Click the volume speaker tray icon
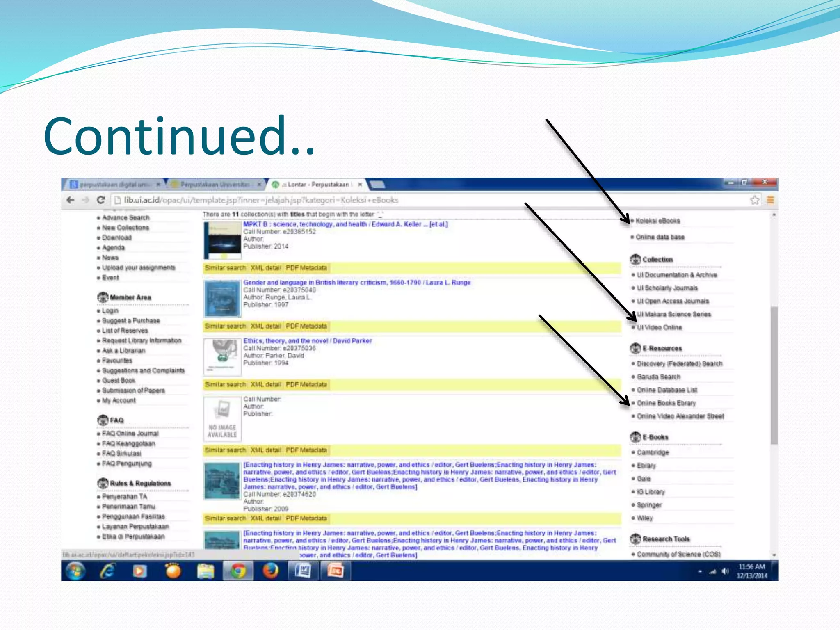Screen dimensions: 840x630 (725, 571)
